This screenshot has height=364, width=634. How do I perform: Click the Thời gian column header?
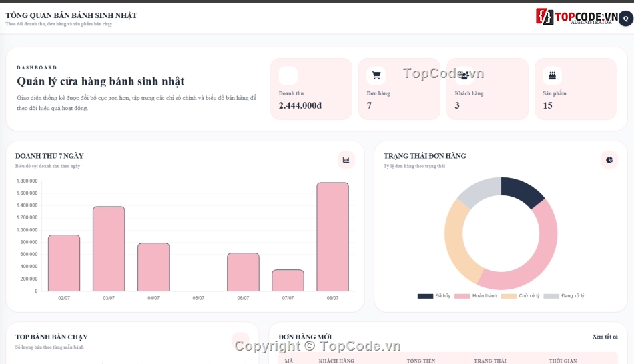pyautogui.click(x=563, y=361)
